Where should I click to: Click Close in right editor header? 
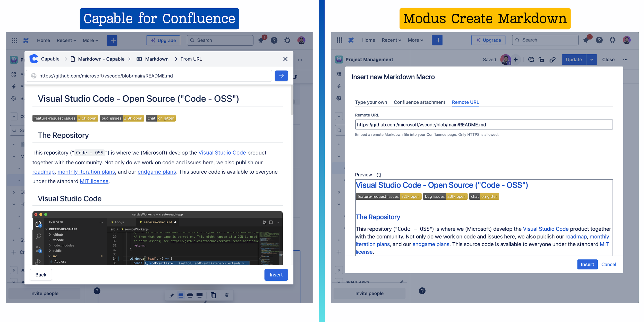tap(608, 60)
